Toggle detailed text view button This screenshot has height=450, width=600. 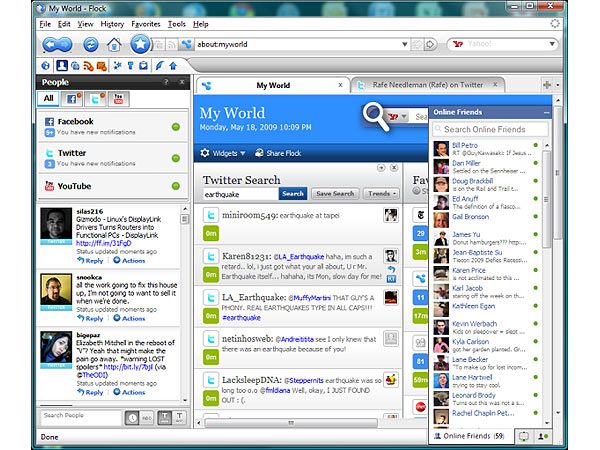165,417
